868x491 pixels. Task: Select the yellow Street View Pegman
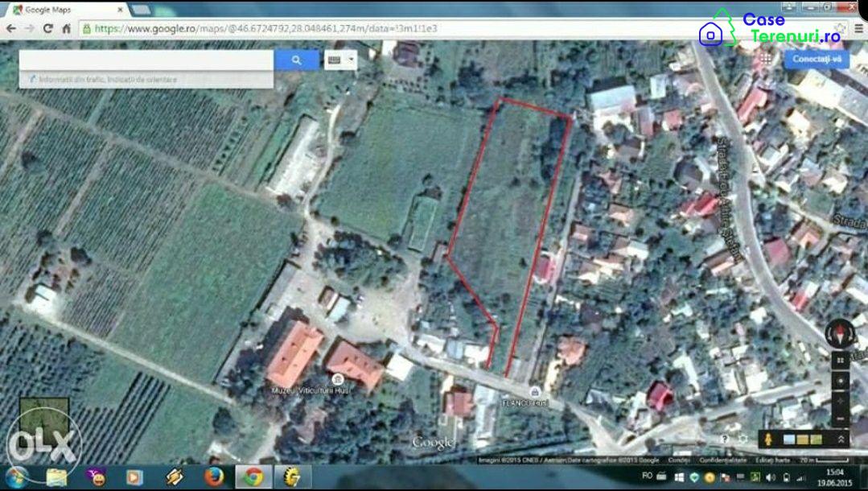click(767, 439)
